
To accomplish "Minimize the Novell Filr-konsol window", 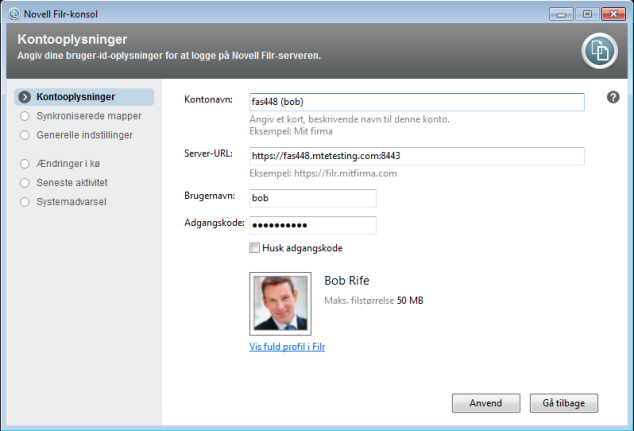I will [561, 14].
